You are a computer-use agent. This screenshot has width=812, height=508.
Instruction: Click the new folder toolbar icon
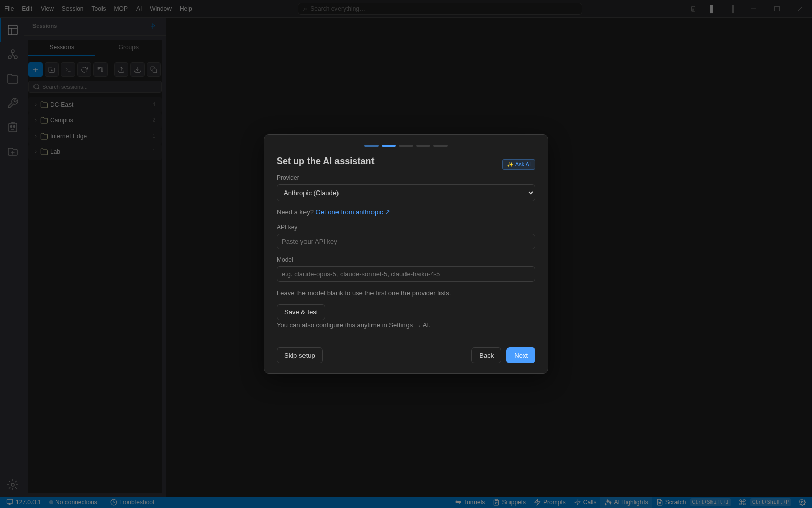(x=52, y=70)
